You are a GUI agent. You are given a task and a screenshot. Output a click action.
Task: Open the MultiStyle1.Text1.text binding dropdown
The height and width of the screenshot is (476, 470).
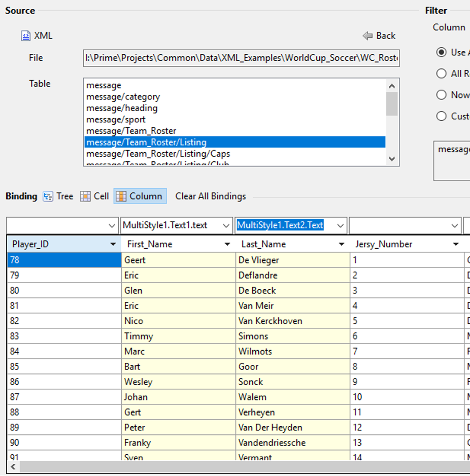(x=226, y=225)
